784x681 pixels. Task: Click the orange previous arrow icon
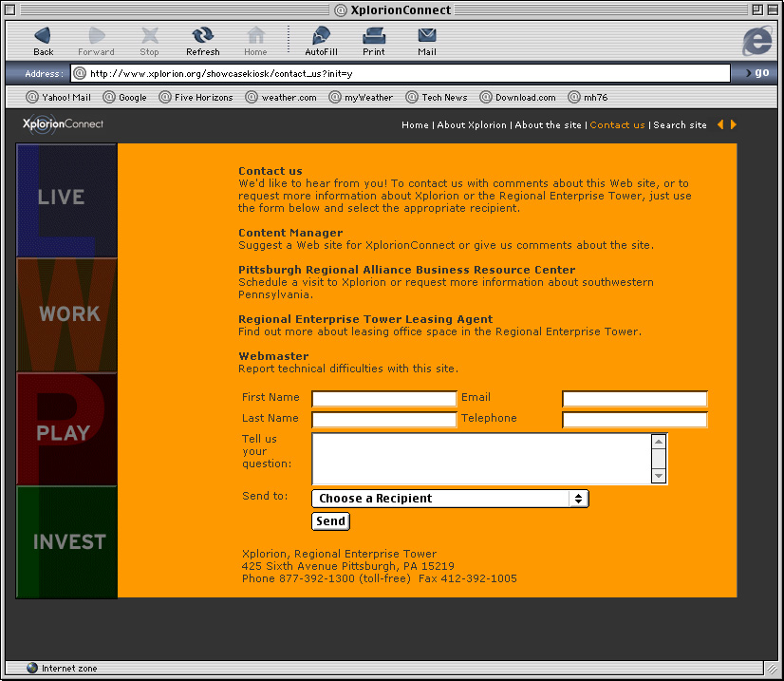click(x=720, y=124)
